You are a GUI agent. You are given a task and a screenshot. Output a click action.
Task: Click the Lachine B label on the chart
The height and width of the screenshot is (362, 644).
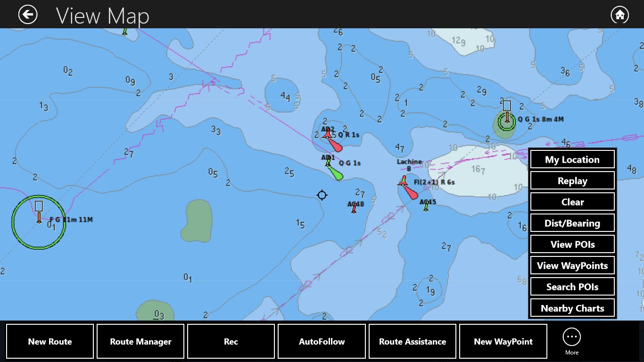click(x=408, y=164)
